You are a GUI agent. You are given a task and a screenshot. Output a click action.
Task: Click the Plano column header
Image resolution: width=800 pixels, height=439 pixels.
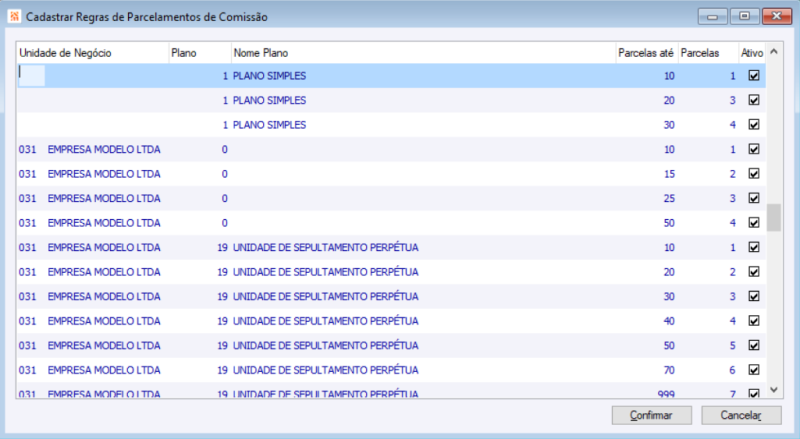pos(199,53)
